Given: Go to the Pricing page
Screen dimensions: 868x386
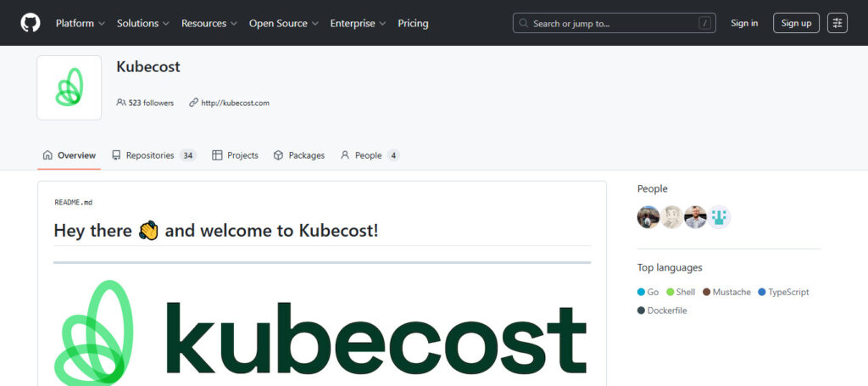Looking at the screenshot, I should 413,23.
